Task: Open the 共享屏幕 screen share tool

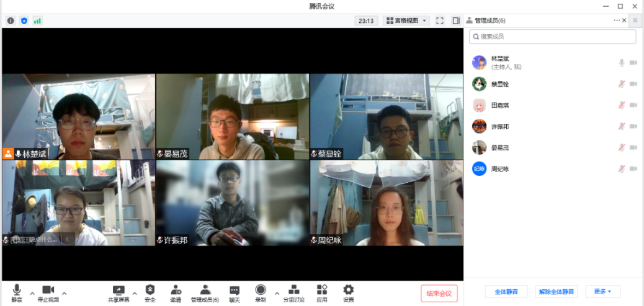Action: 119,293
